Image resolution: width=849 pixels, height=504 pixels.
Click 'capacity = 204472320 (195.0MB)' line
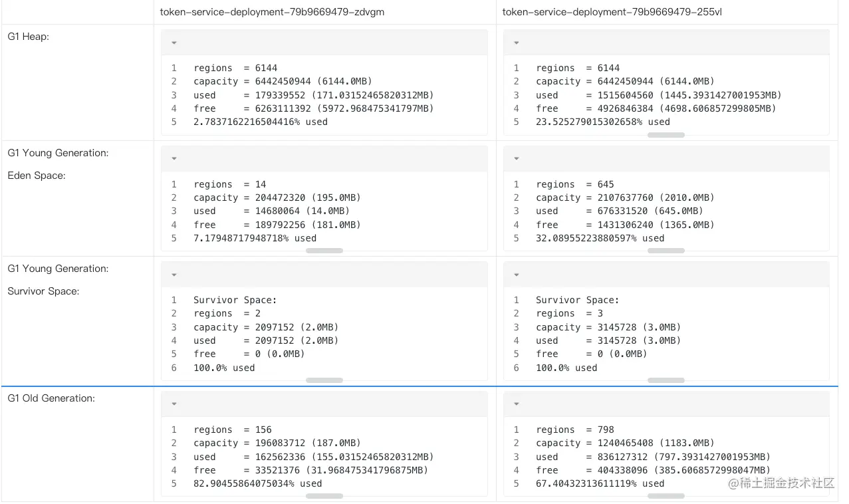point(277,197)
